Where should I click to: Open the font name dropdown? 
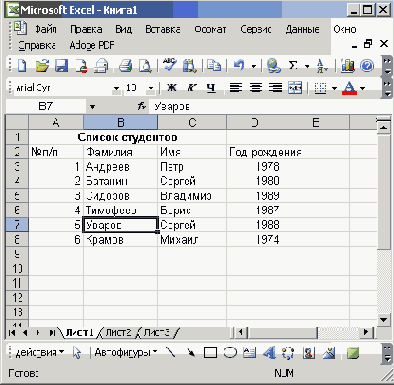click(x=116, y=88)
